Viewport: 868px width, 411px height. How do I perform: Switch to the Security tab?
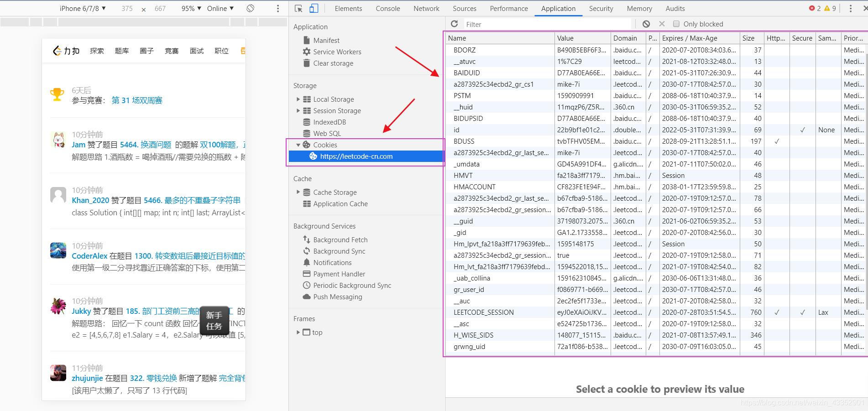(x=601, y=8)
